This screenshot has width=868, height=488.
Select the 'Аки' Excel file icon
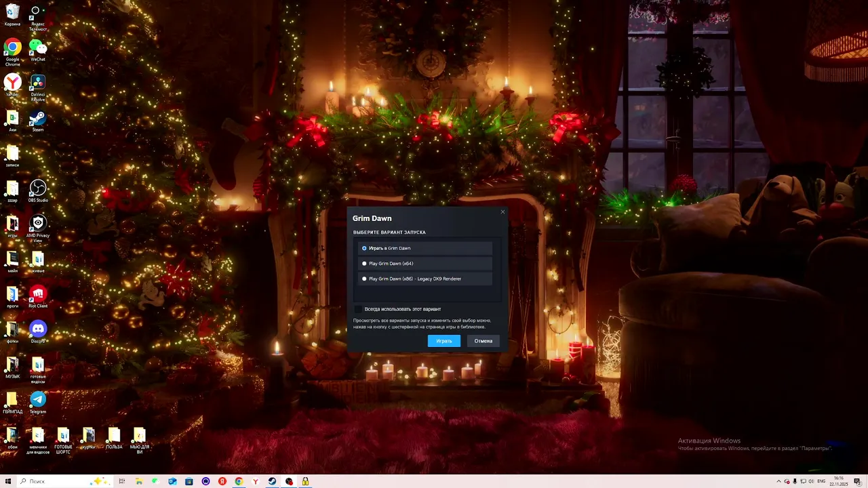[12, 121]
